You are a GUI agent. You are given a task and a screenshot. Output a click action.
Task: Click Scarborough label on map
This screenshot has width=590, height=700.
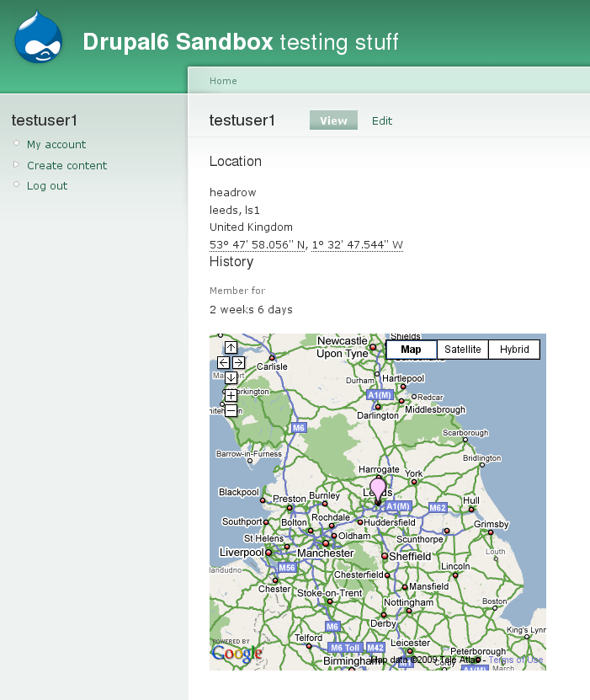[465, 433]
